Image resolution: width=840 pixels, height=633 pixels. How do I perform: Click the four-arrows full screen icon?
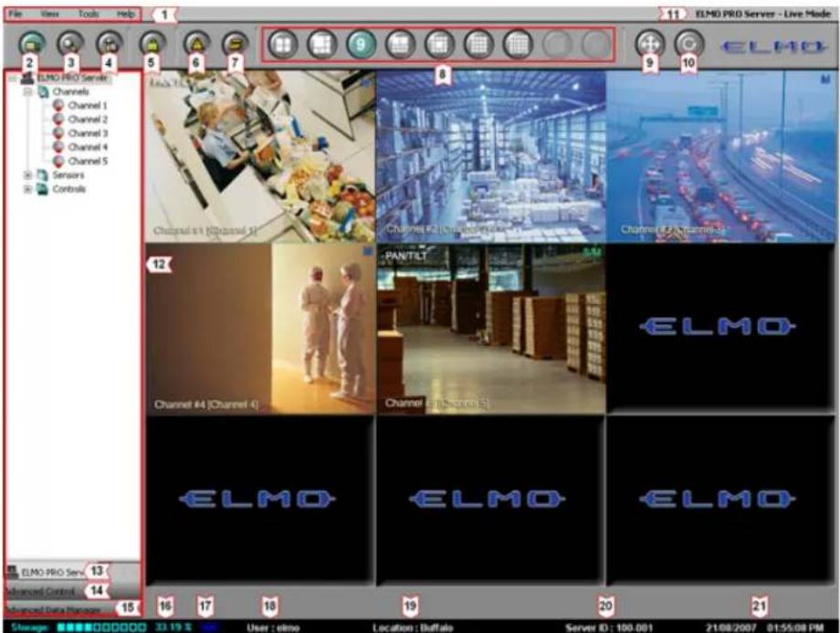650,43
